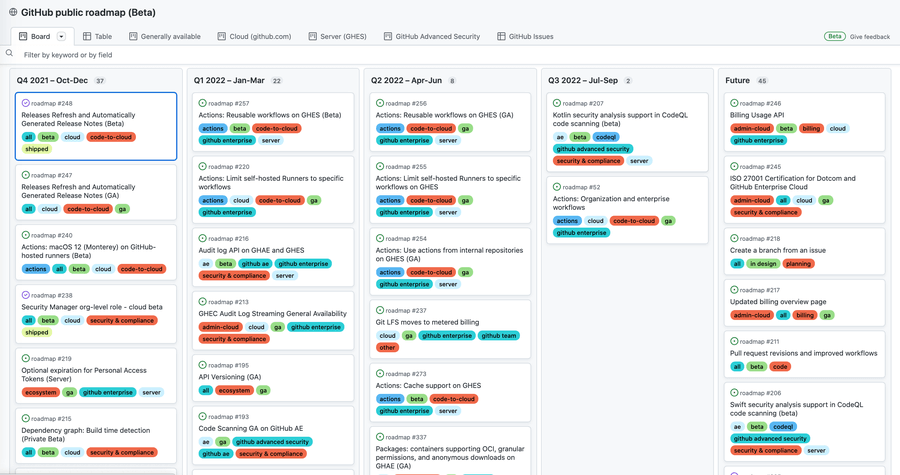Click the shipped label on roadmap #248
The image size is (900, 475).
pyautogui.click(x=37, y=149)
